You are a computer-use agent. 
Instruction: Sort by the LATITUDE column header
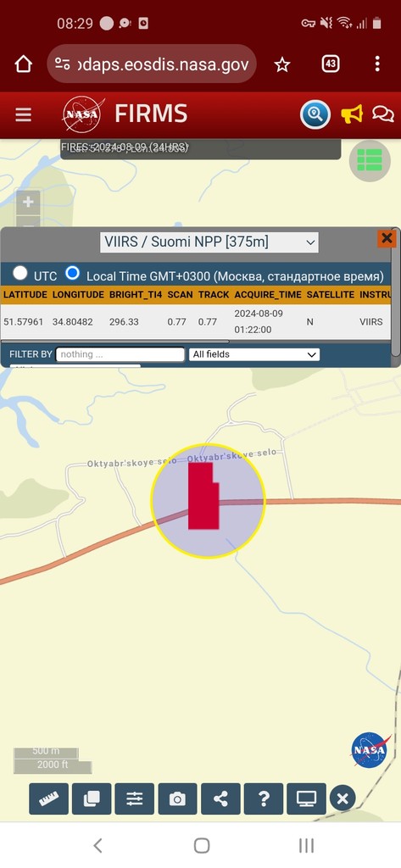pyautogui.click(x=25, y=294)
